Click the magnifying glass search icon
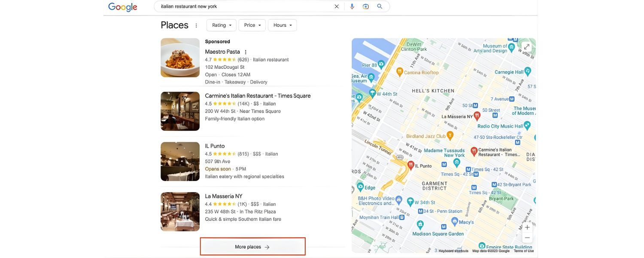Image resolution: width=644 pixels, height=258 pixels. [x=380, y=6]
